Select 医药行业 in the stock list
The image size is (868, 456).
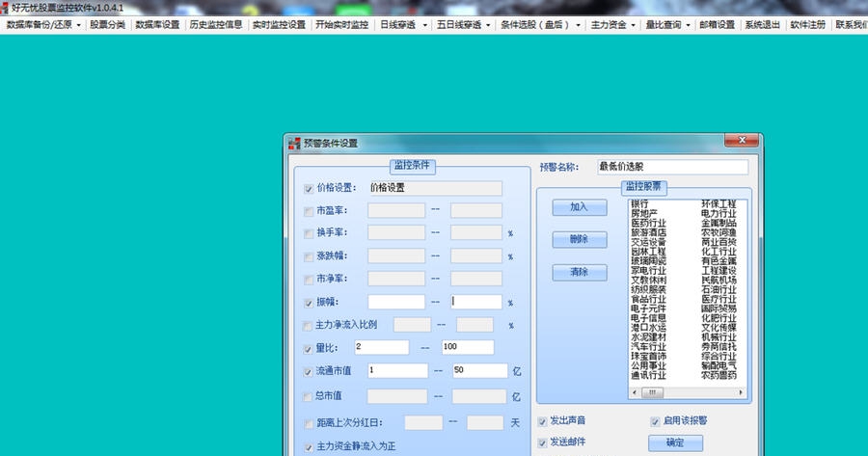pos(649,223)
